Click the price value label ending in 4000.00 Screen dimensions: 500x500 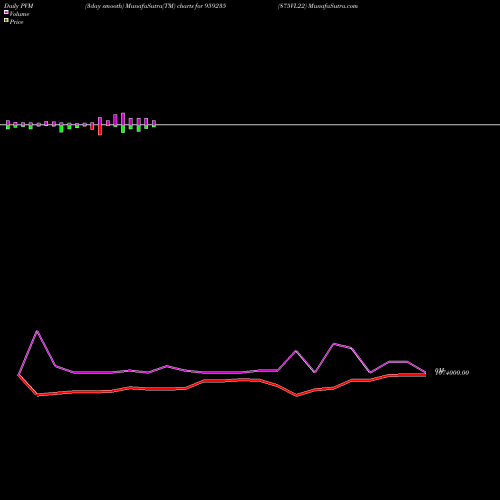[452, 372]
